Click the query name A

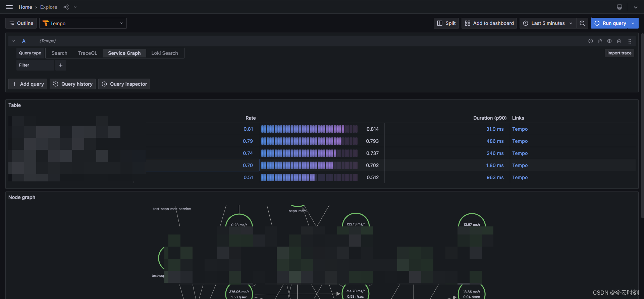[24, 41]
